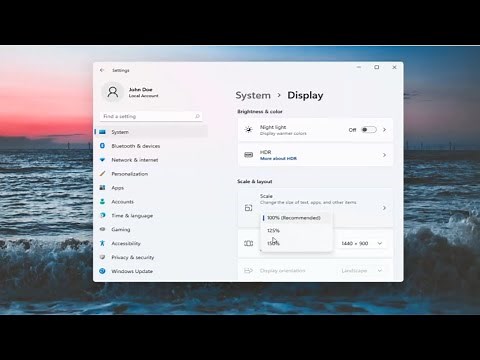The image size is (480, 360).
Task: Select the Privacy & security shield icon
Action: click(x=103, y=257)
